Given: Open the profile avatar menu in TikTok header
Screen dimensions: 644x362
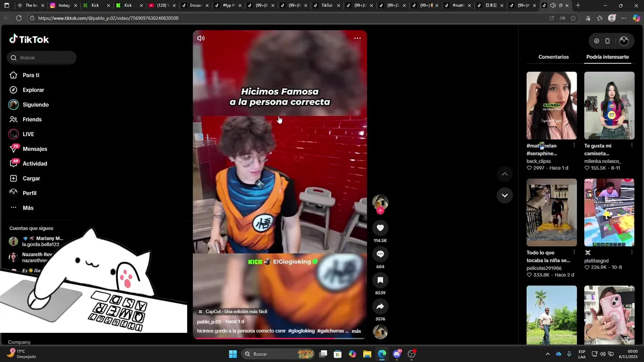Looking at the screenshot, I should [624, 41].
